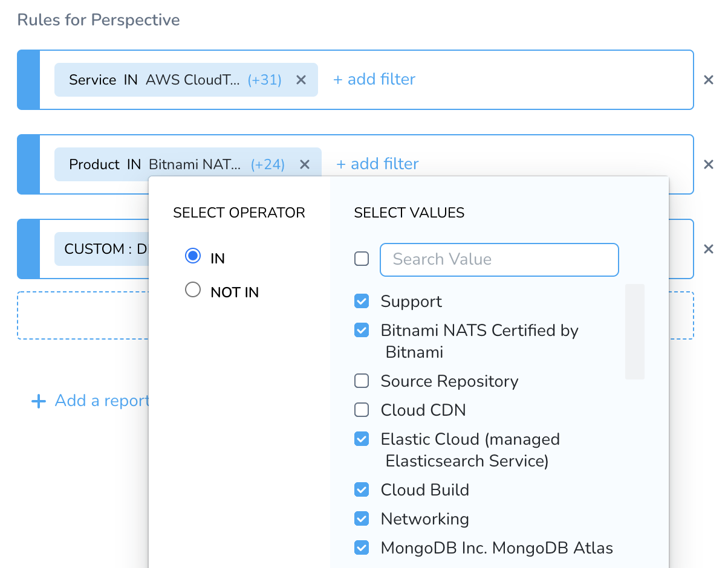Open the CUSTOM filter chip
Screen dimensions: 728x568
[x=102, y=249]
